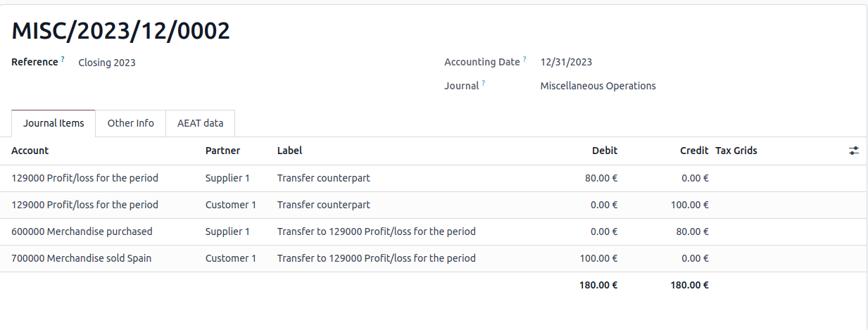Click the Tax Grids column header
The height and width of the screenshot is (330, 868).
point(736,151)
